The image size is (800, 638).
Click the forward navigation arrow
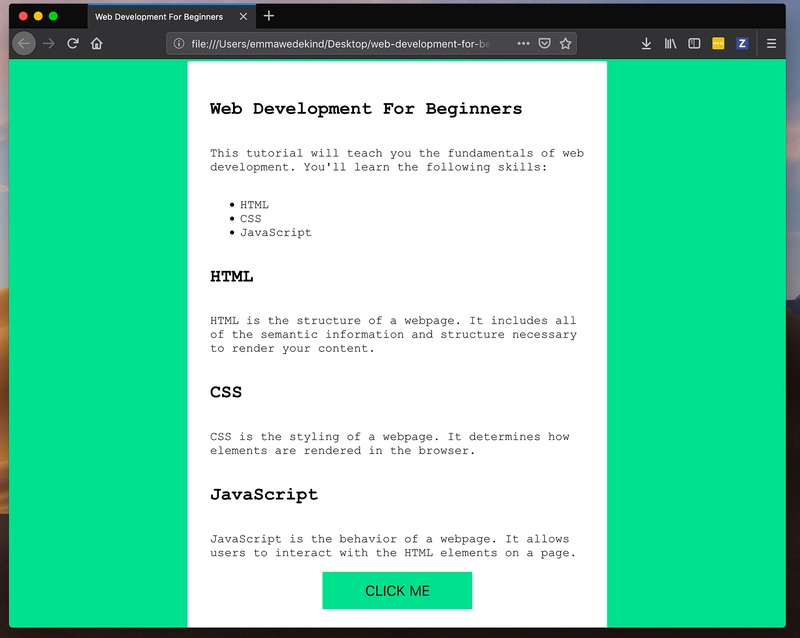49,43
